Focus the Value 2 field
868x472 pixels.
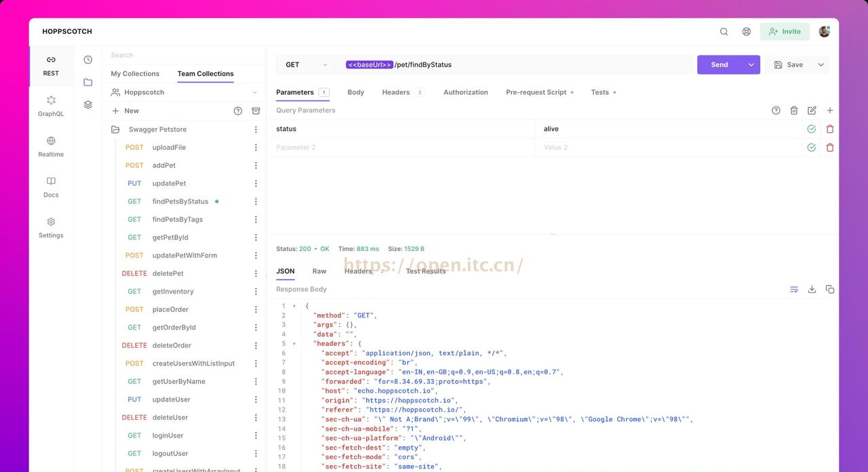pos(668,147)
